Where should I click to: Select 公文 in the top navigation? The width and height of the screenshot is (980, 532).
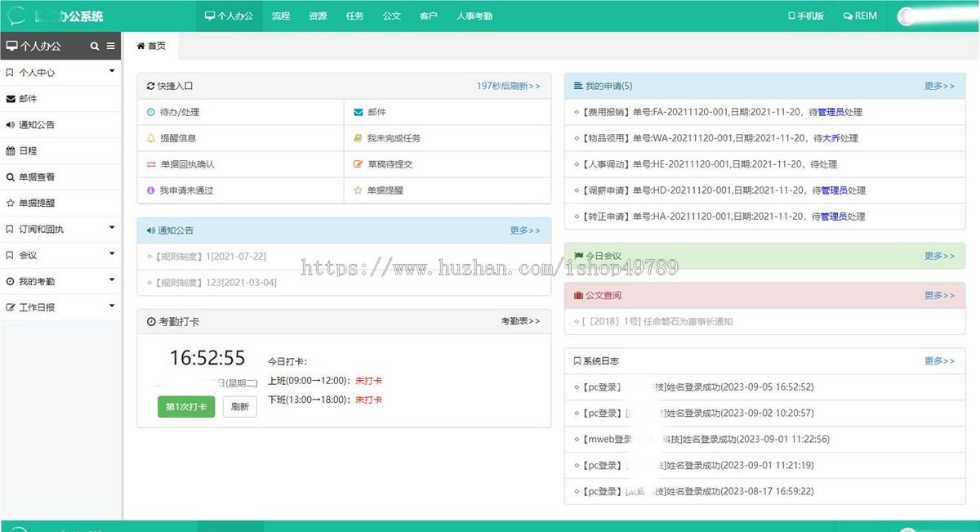[391, 16]
